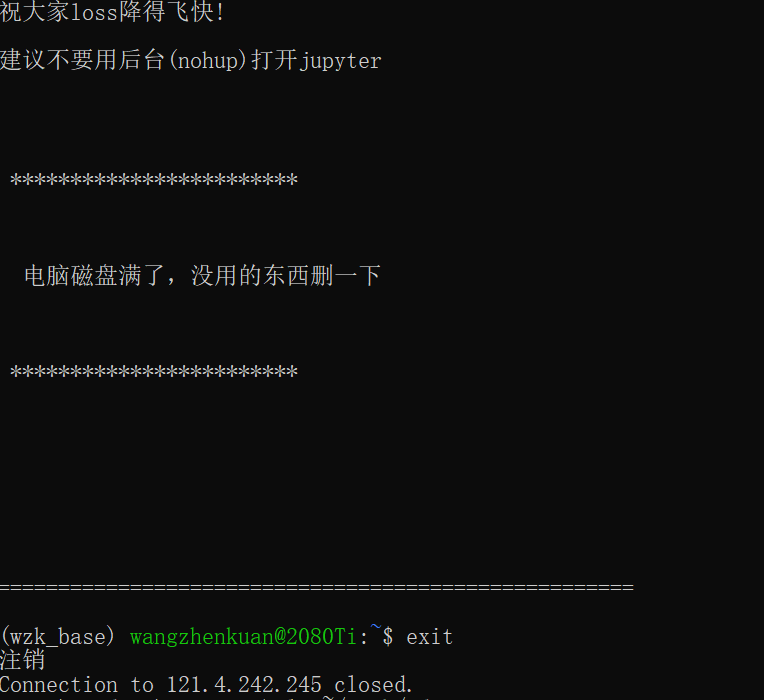Image resolution: width=764 pixels, height=700 pixels.
Task: Click the 没用的东西删一下 text
Action: pyautogui.click(x=286, y=276)
